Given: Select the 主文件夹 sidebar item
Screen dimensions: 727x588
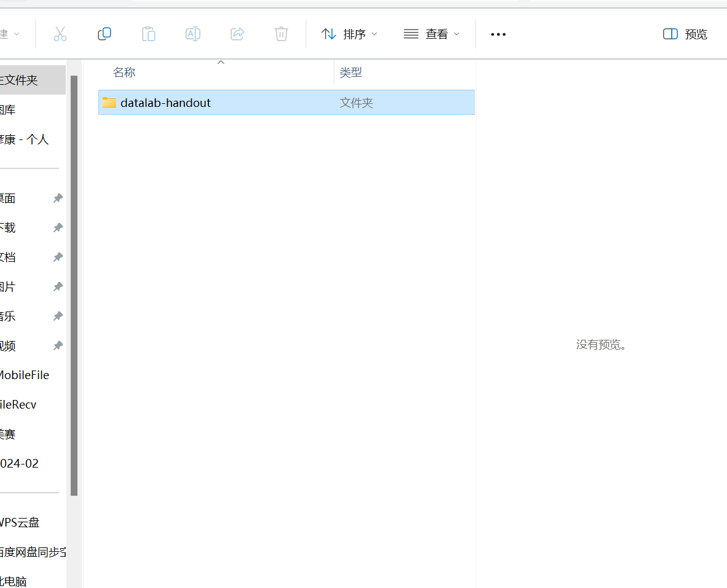Looking at the screenshot, I should tap(25, 80).
